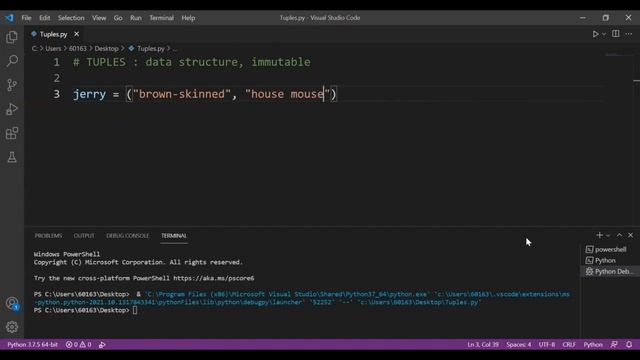The width and height of the screenshot is (640, 360).
Task: Open the editor More Actions ellipsis
Action: 629,34
